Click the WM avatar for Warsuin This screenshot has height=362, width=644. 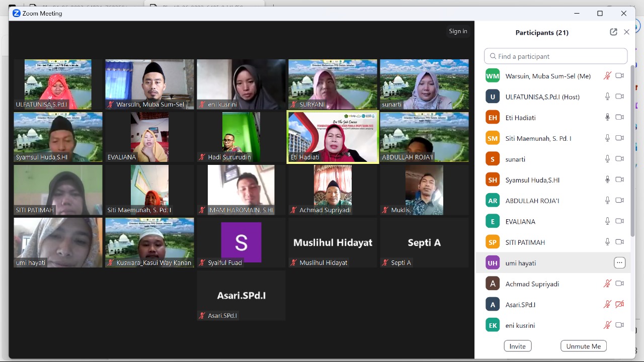(x=493, y=76)
